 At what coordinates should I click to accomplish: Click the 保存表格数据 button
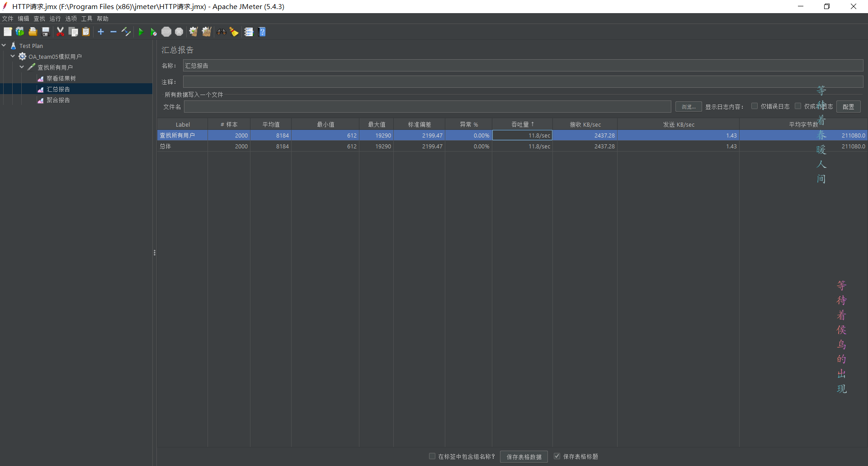coord(524,456)
